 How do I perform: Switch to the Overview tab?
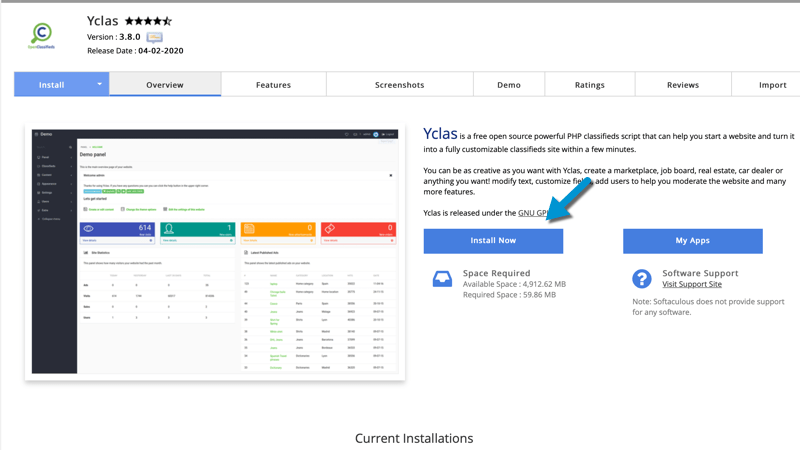[x=165, y=85]
